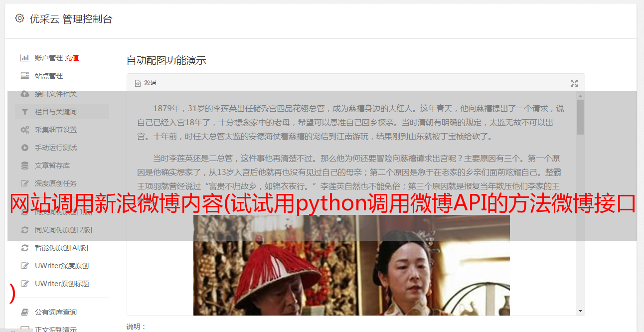Click the 充值 recharge link

coord(72,58)
